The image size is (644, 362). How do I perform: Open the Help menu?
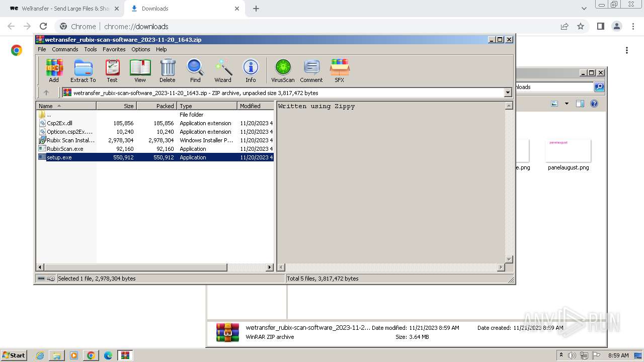click(161, 49)
